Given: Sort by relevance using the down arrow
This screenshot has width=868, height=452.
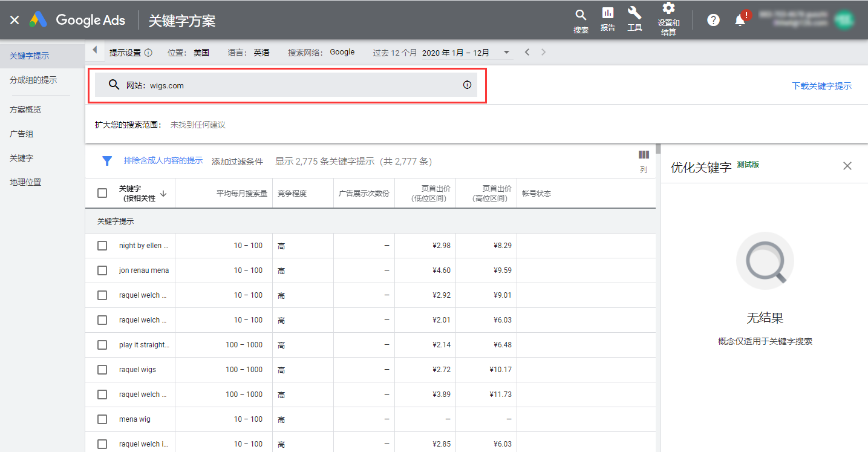Looking at the screenshot, I should pyautogui.click(x=163, y=194).
